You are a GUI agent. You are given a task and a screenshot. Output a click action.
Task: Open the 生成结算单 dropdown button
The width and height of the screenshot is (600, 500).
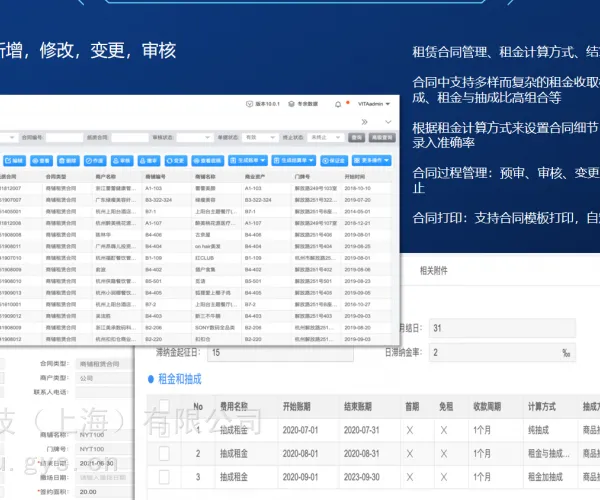pos(293,161)
